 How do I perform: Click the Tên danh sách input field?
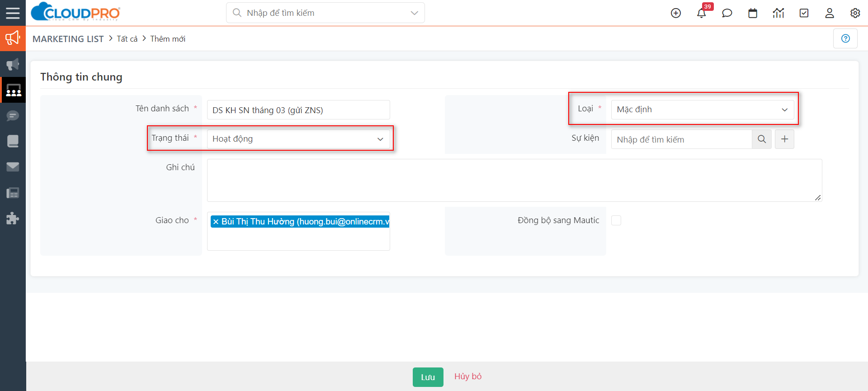click(x=298, y=110)
